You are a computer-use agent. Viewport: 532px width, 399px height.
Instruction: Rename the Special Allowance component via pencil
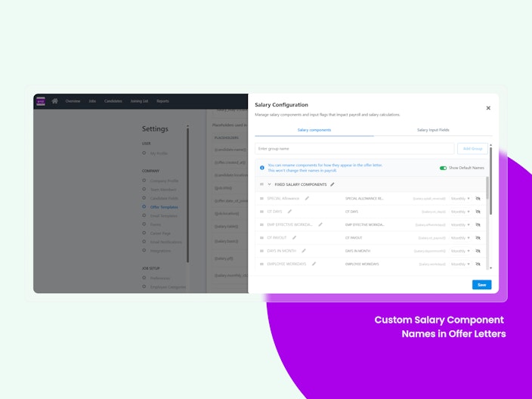pyautogui.click(x=307, y=199)
